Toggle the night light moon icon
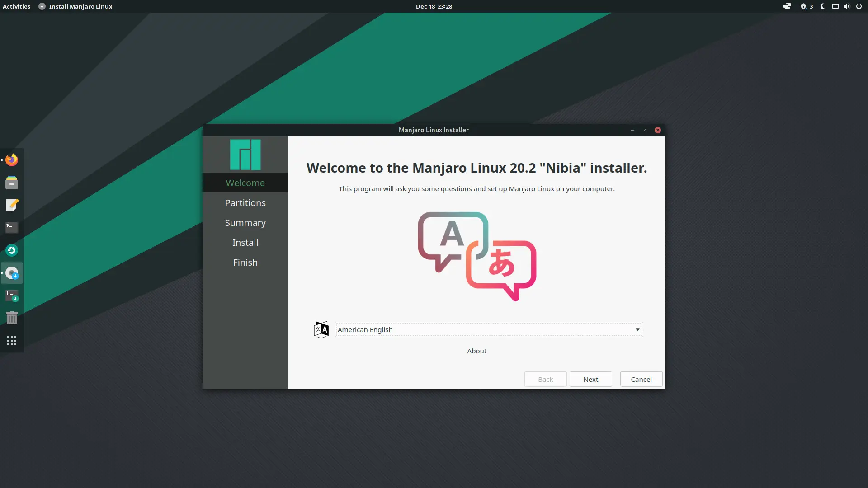868x488 pixels. click(x=823, y=6)
